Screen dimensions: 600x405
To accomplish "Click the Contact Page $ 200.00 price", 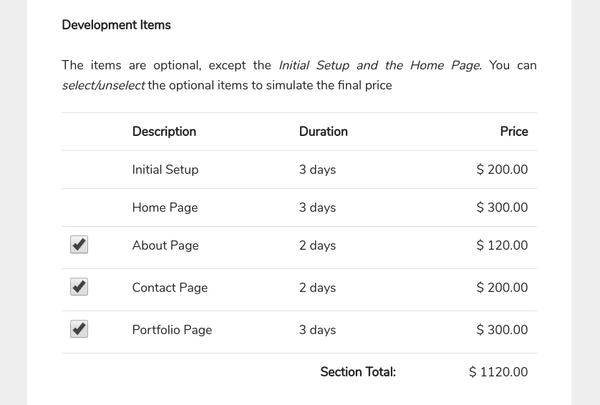I will click(502, 287).
